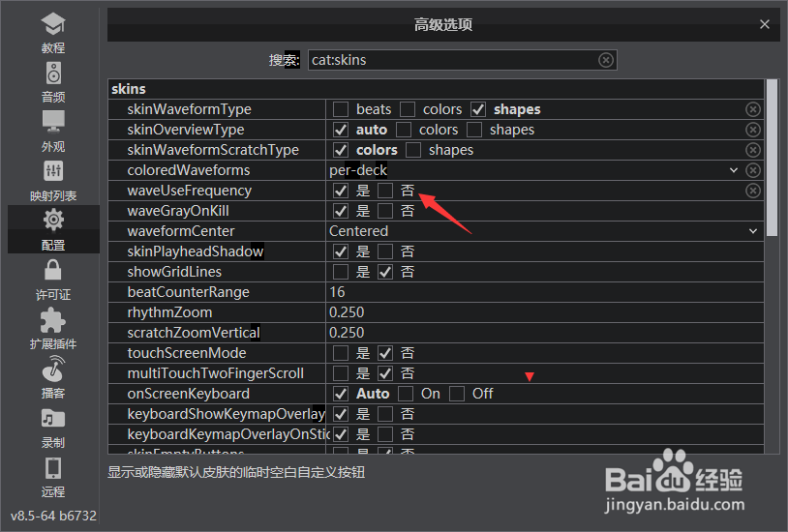Screen dimensions: 788x532
Task: Set onScreenKeyboard to Off
Action: coord(456,394)
